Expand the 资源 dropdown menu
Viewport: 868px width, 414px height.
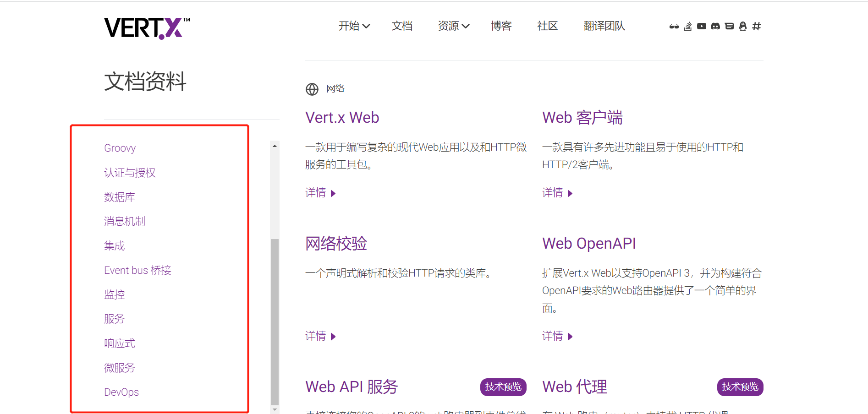(x=453, y=26)
